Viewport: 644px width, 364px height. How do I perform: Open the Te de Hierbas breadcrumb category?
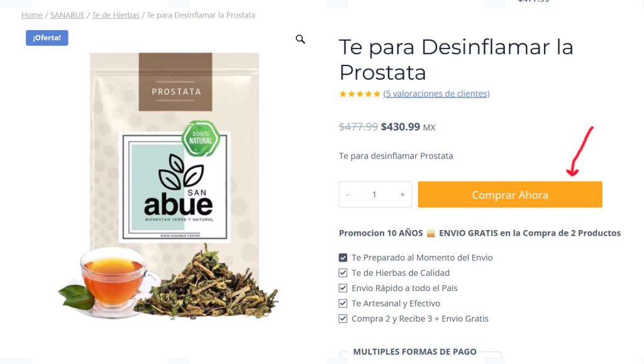[x=116, y=15]
